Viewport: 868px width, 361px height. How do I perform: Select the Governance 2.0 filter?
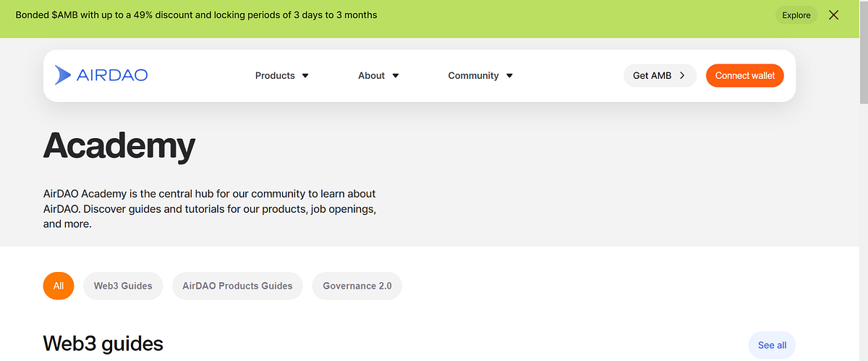click(357, 286)
